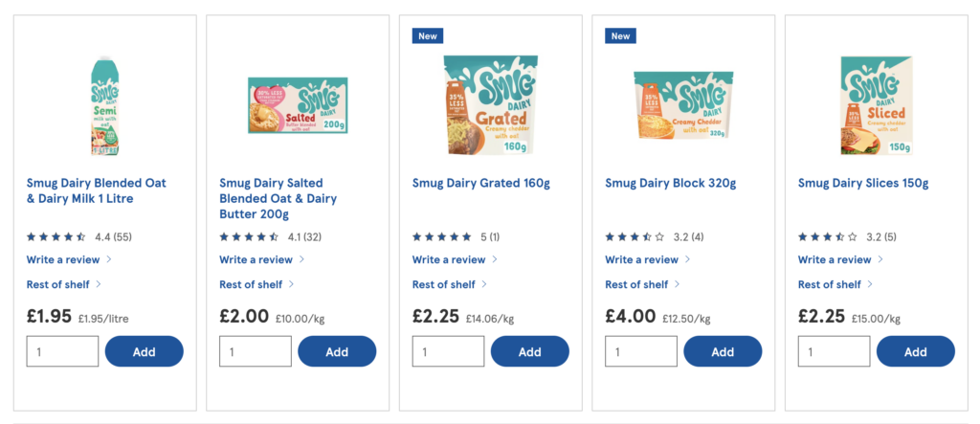Add Smug Dairy Block 320g to basket
Viewport: 980px width, 424px height.
tap(723, 351)
